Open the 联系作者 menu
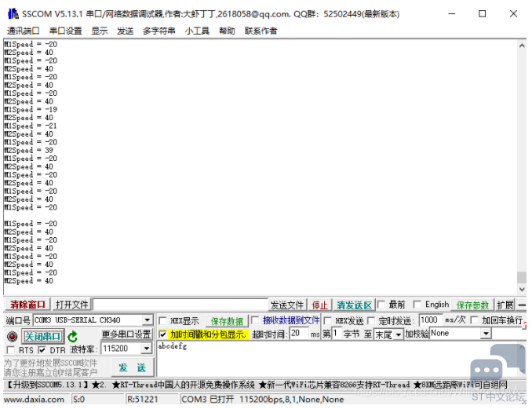This screenshot has height=409, width=532. coord(261,31)
